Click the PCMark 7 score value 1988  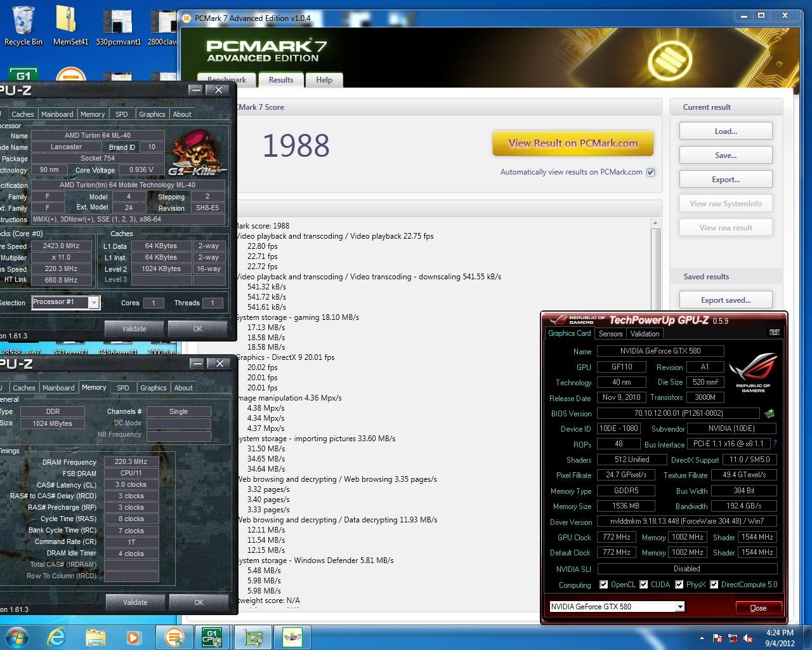point(296,145)
